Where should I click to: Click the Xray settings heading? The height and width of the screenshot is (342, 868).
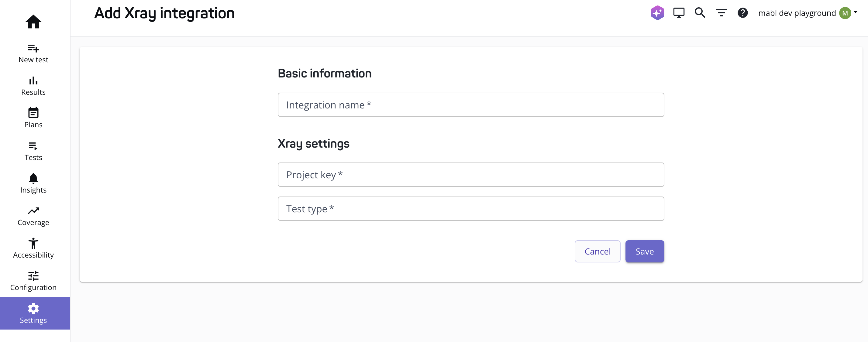pyautogui.click(x=313, y=144)
